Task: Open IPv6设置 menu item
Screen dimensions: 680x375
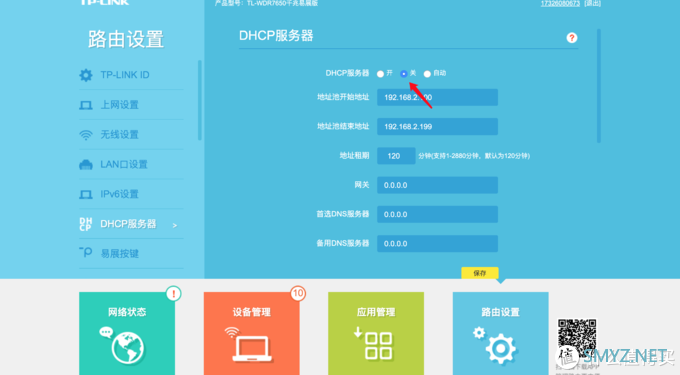Action: (131, 194)
